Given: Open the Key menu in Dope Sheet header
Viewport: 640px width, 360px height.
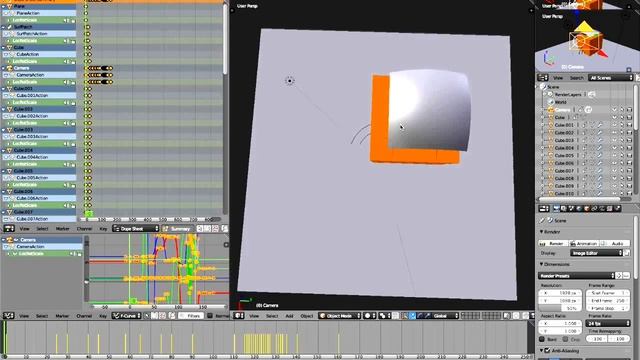Looking at the screenshot, I should tap(103, 229).
